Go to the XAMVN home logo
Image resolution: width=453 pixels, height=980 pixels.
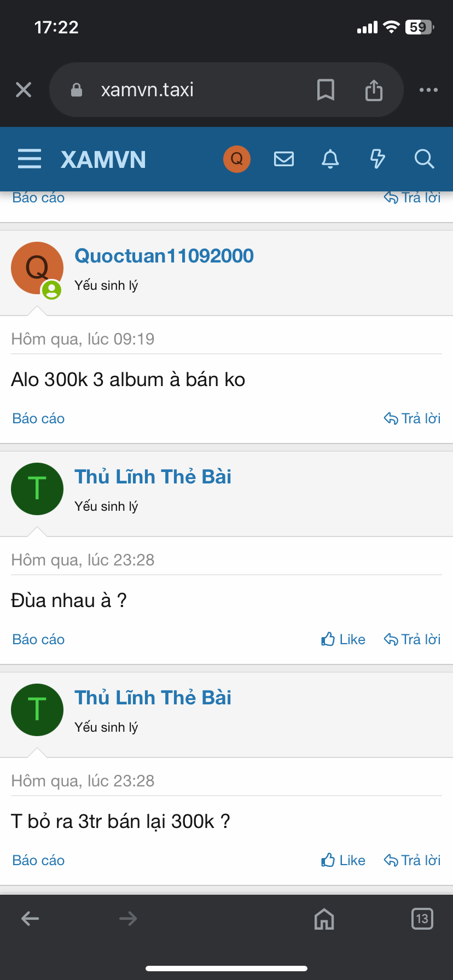coord(103,160)
